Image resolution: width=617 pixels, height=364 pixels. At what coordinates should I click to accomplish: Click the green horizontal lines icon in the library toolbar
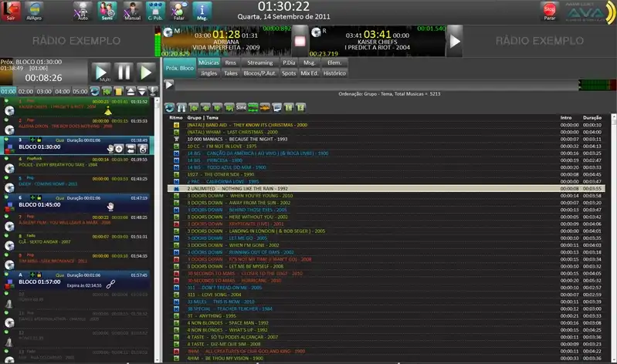coord(253,108)
